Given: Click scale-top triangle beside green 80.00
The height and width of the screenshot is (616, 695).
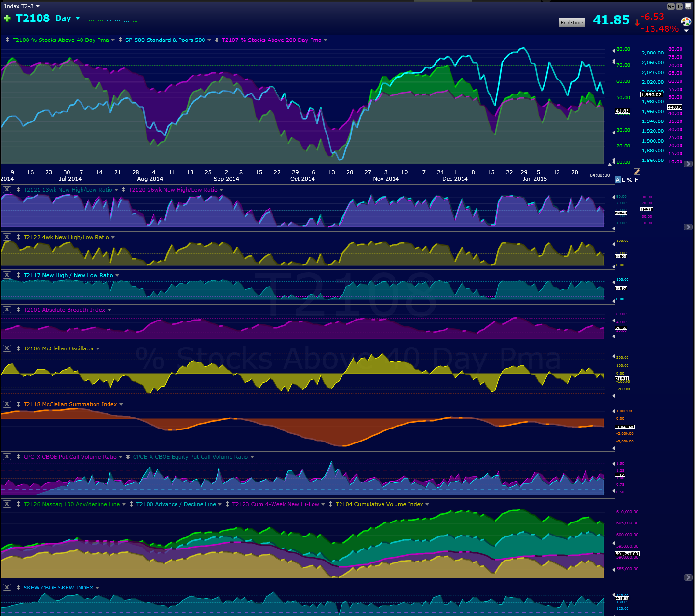Looking at the screenshot, I should click(613, 50).
